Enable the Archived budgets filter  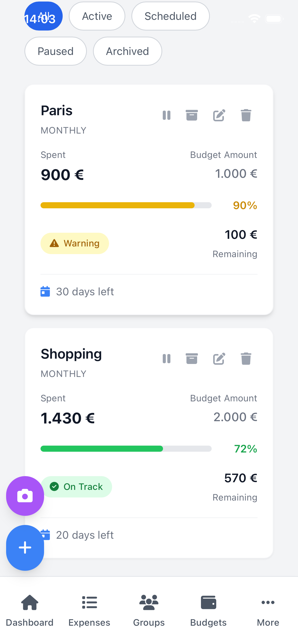[127, 51]
